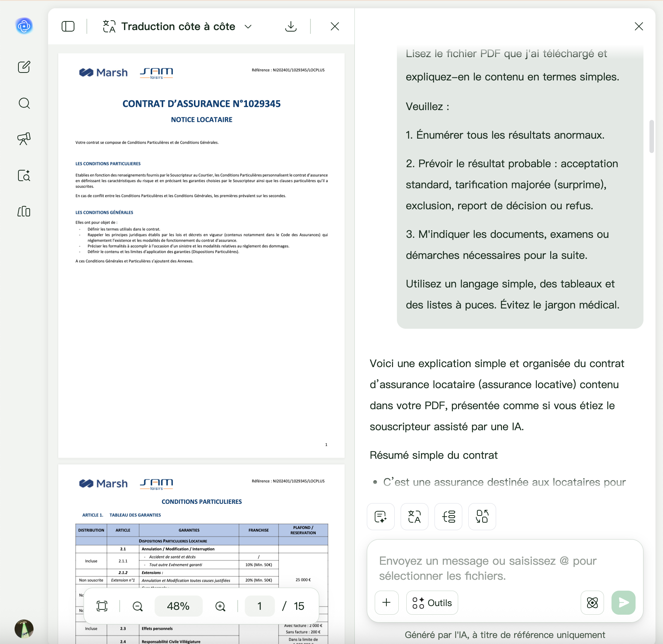Click the 'Veuillez :' line in user message
The width and height of the screenshot is (663, 644).
click(x=427, y=107)
